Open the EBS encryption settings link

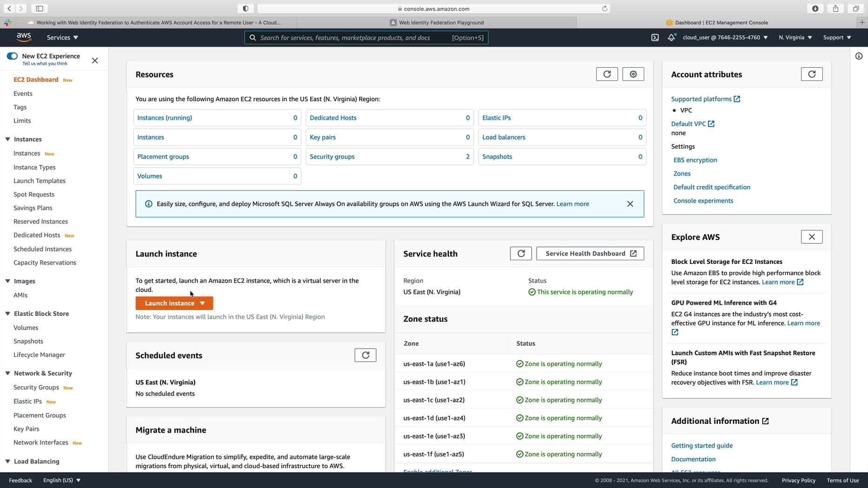pos(695,160)
